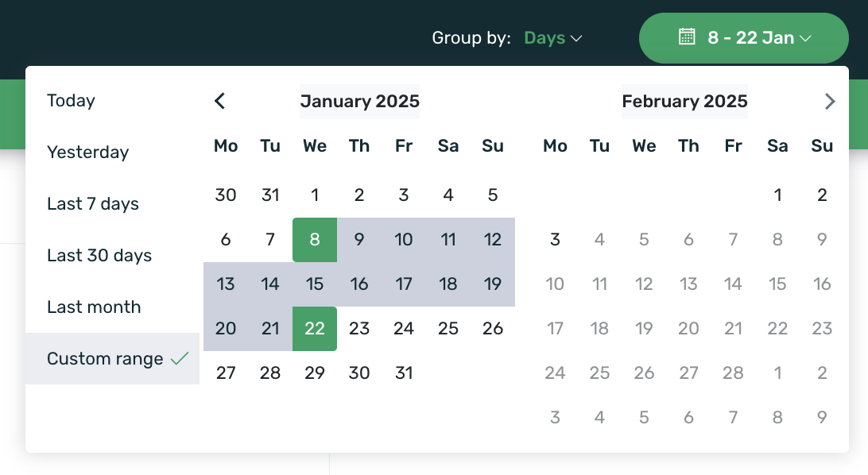868x475 pixels.
Task: Select January 27 in the calendar
Action: coord(226,373)
